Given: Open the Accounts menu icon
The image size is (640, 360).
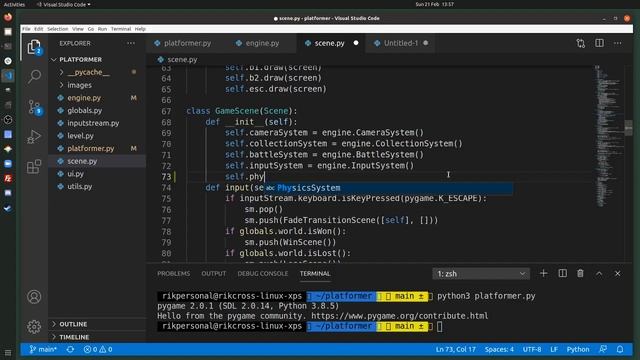Looking at the screenshot, I should pos(34,297).
